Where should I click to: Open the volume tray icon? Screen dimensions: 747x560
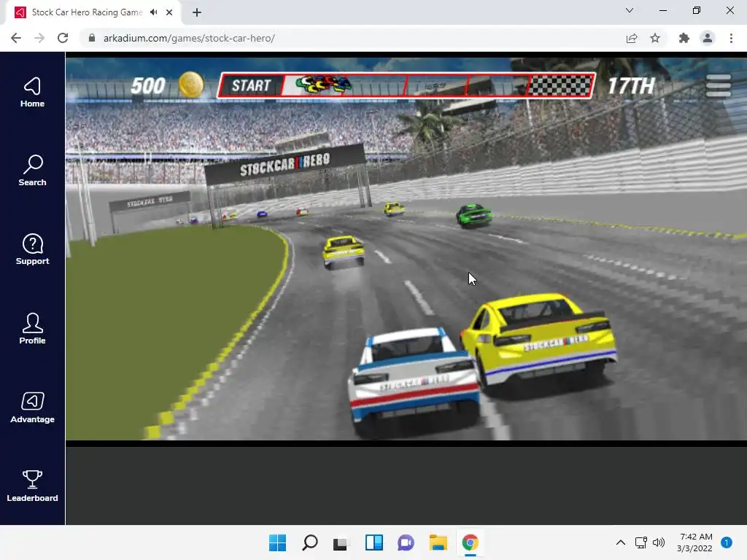pyautogui.click(x=659, y=542)
